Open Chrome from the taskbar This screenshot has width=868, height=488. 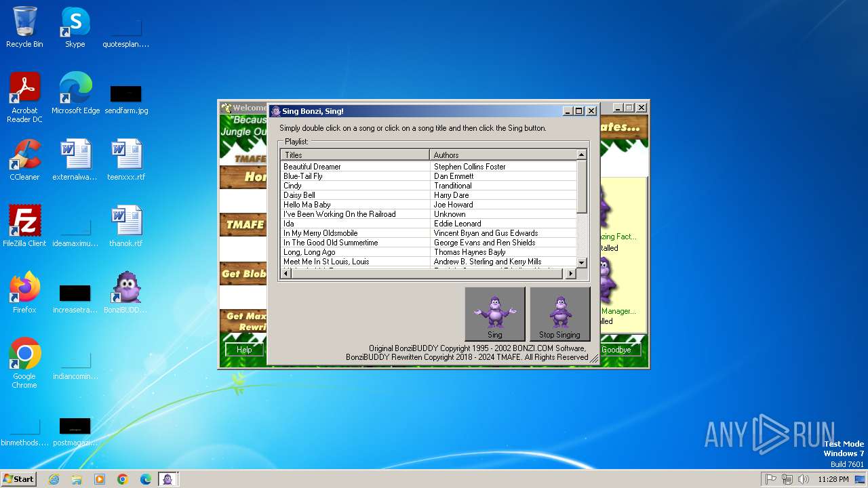click(123, 479)
